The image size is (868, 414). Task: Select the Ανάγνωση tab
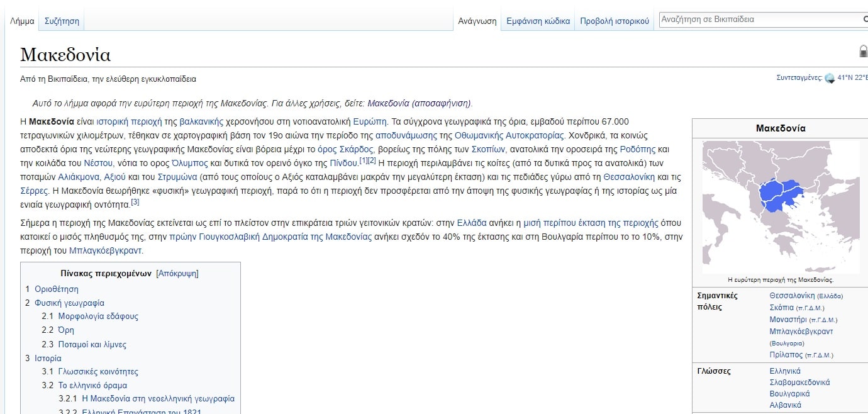point(477,21)
